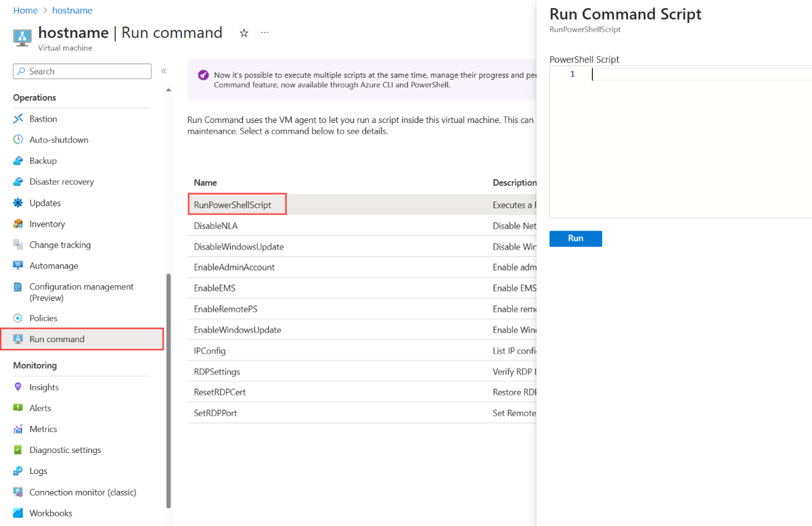The height and width of the screenshot is (526, 812).
Task: Open more actions via the ellipsis menu
Action: 265,32
